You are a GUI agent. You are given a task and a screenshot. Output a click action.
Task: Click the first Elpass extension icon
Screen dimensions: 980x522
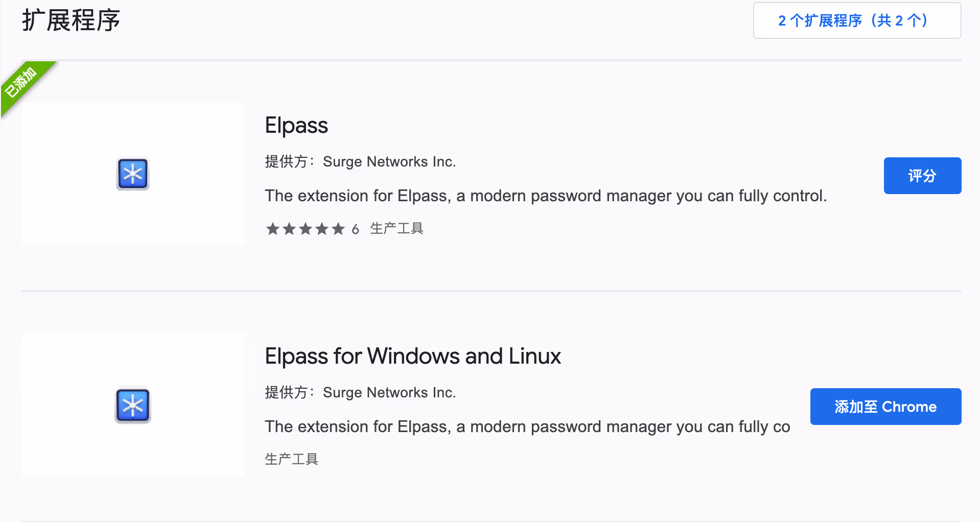[x=133, y=174]
